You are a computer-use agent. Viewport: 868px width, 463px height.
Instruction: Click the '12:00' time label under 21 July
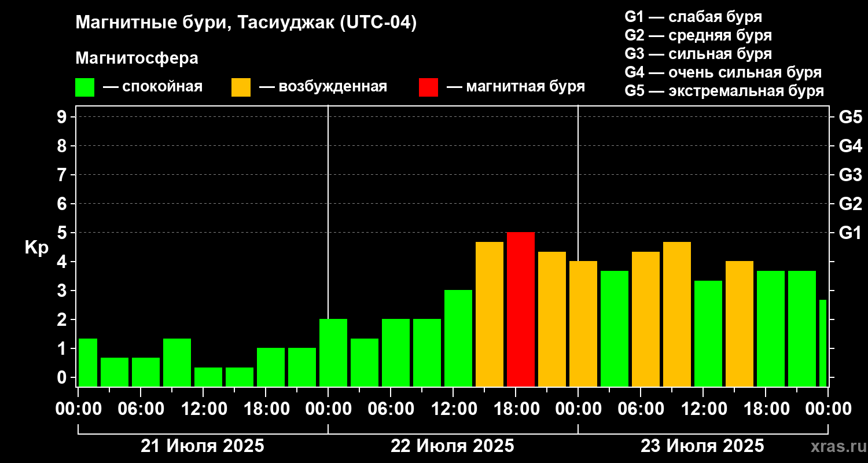click(203, 409)
